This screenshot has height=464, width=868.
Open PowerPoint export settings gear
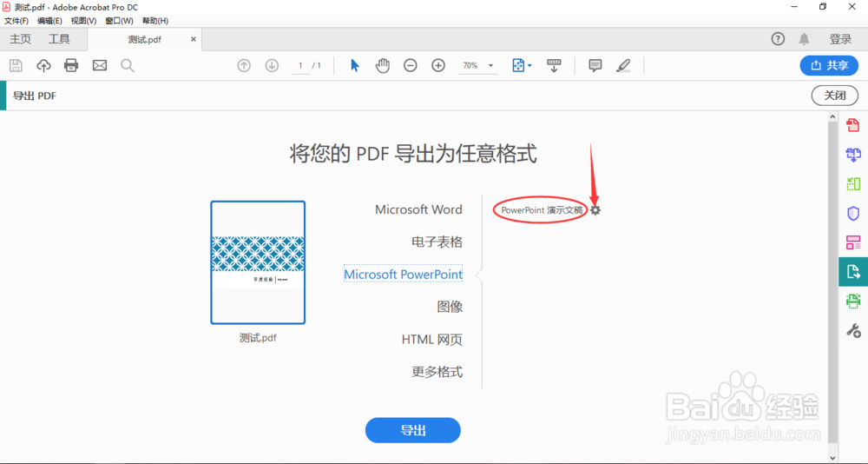(x=595, y=210)
